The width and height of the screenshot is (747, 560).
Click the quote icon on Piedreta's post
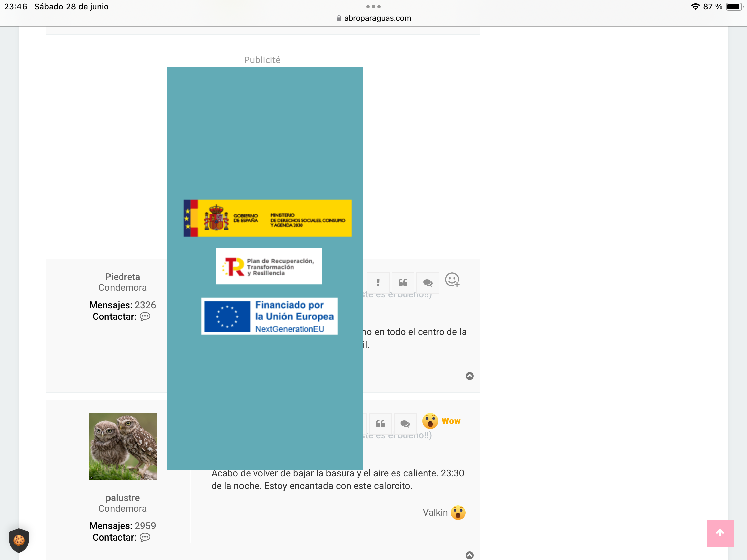(x=402, y=283)
